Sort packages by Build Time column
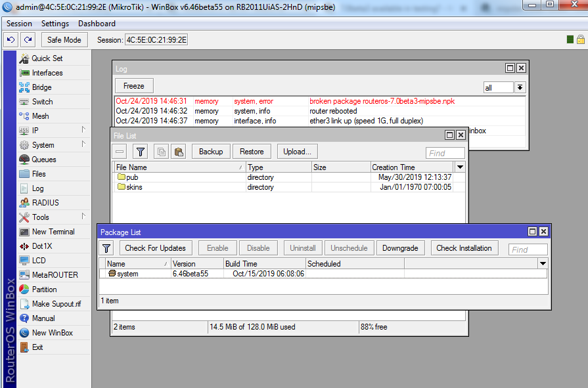The image size is (588, 388). pyautogui.click(x=265, y=264)
